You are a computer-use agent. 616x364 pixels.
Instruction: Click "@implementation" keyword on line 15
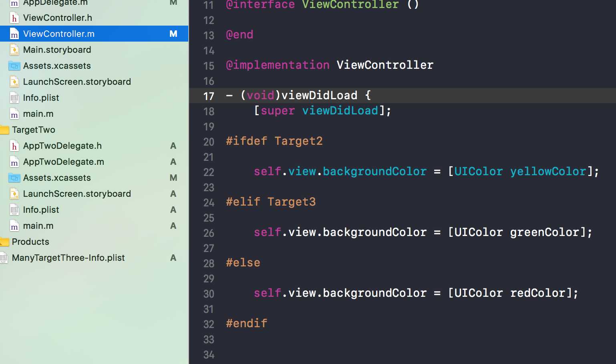[x=278, y=65]
